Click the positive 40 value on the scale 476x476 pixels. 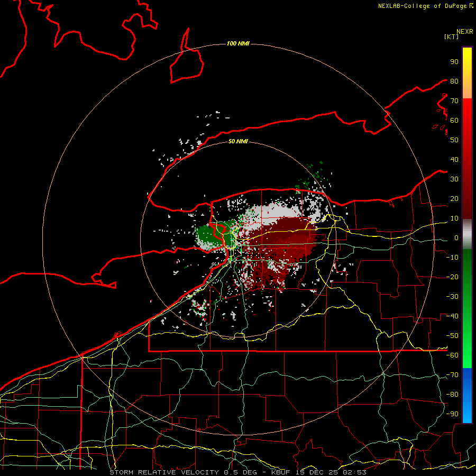(x=454, y=159)
